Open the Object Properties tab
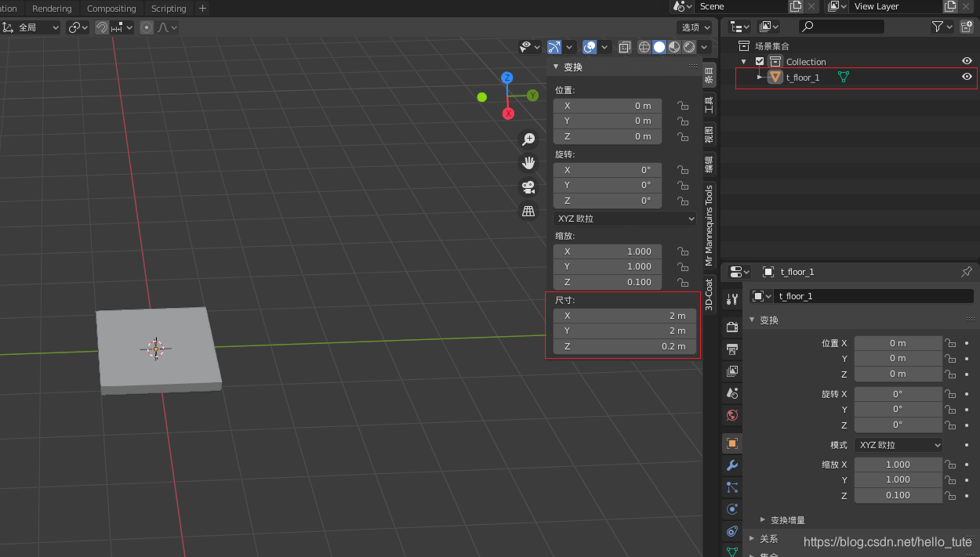Image resolution: width=980 pixels, height=557 pixels. point(731,443)
